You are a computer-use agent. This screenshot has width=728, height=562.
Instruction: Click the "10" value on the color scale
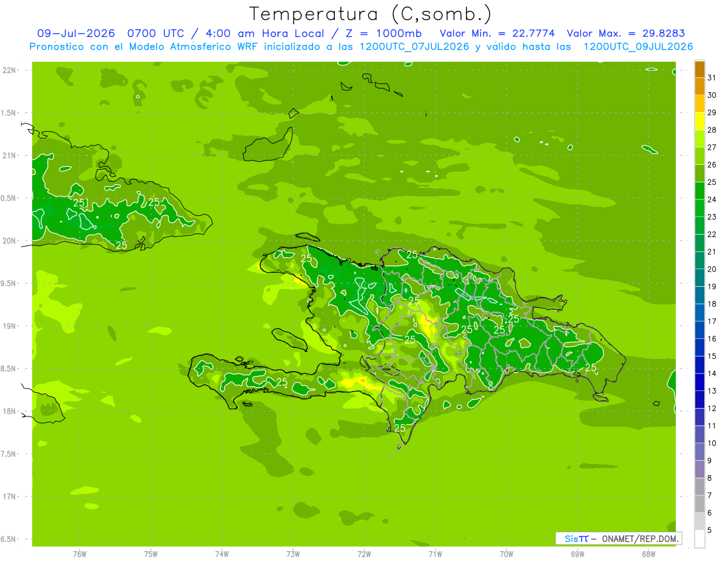[712, 443]
